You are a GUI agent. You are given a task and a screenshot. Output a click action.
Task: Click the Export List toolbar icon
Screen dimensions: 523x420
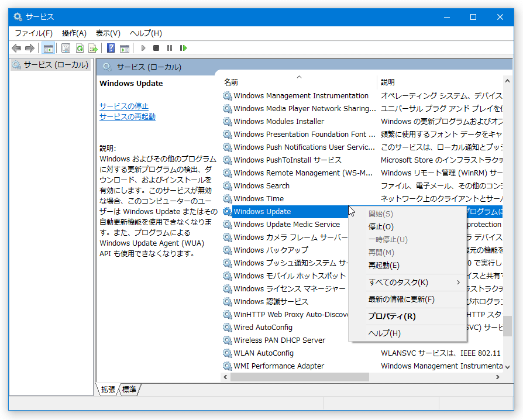click(93, 49)
